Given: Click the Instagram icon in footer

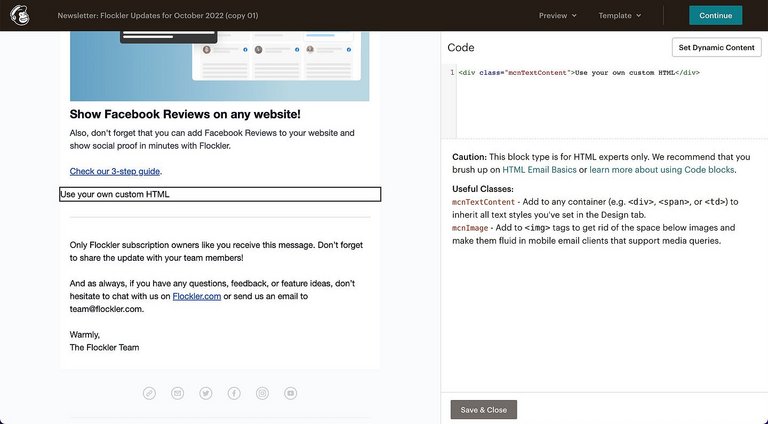Looking at the screenshot, I should [x=263, y=393].
